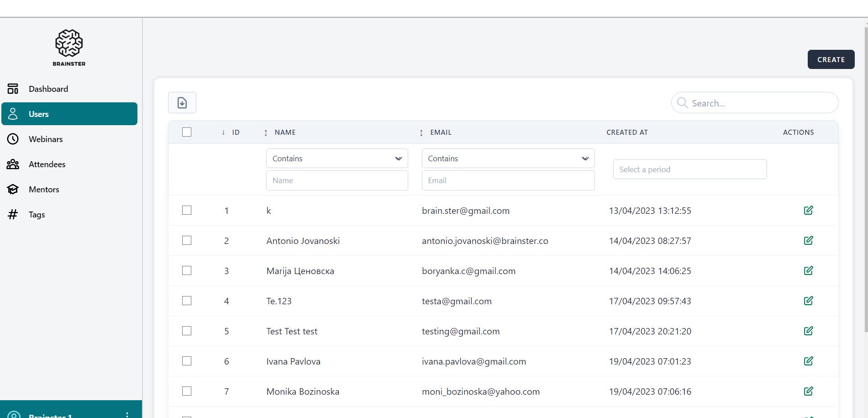Viewport: 868px width, 418px height.
Task: Edit user Monika Bozinoska
Action: coord(808,391)
